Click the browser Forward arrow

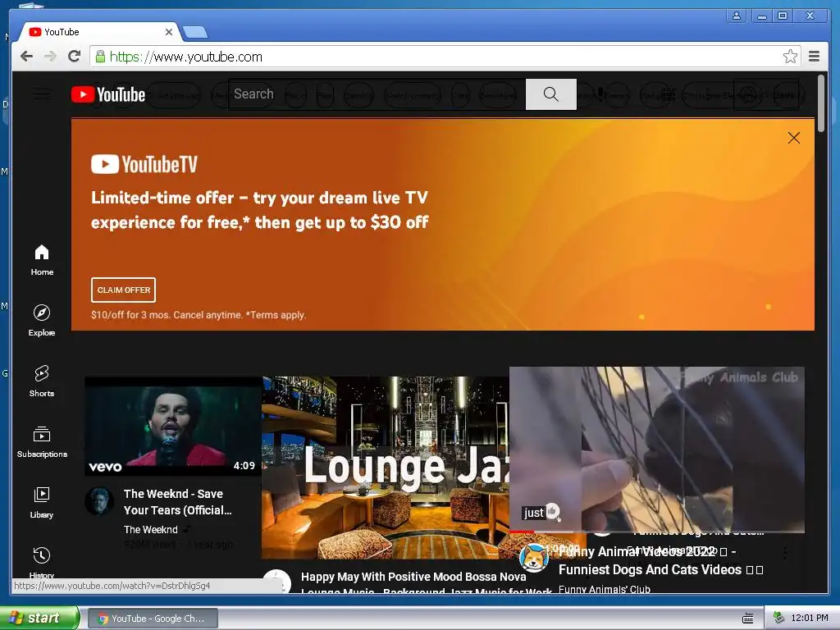(x=50, y=57)
